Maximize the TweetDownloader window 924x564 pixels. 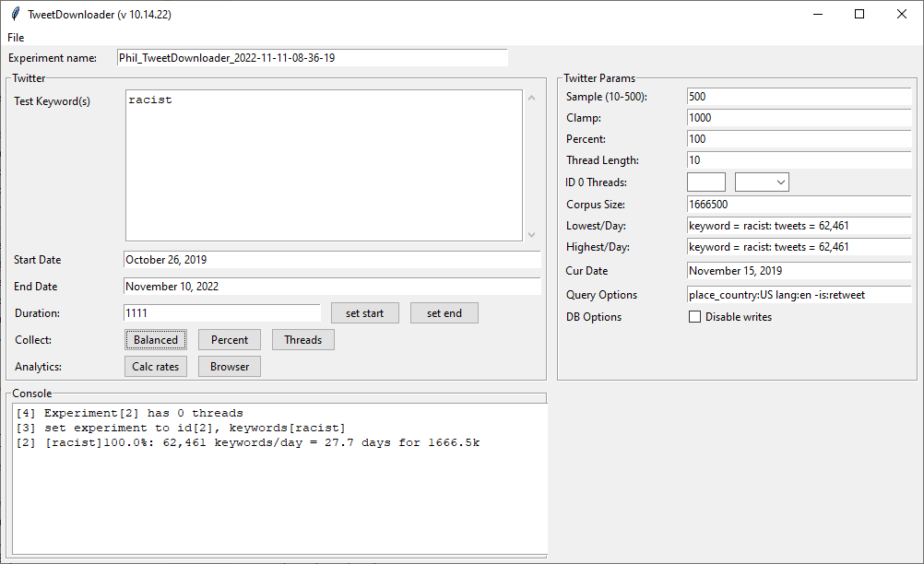coord(859,14)
